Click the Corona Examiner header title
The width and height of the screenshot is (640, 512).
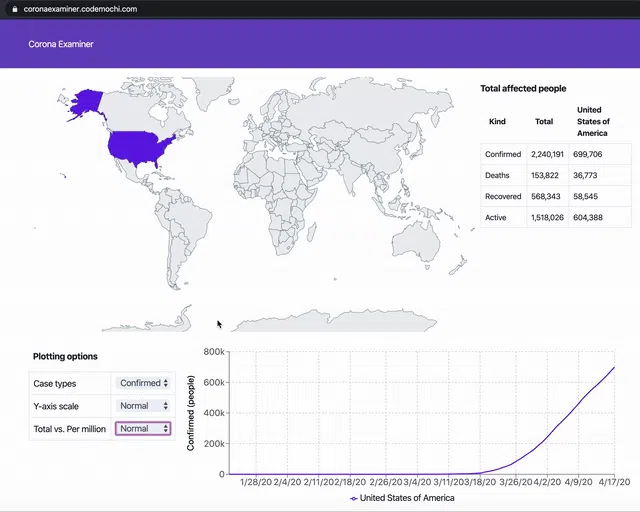click(x=61, y=44)
